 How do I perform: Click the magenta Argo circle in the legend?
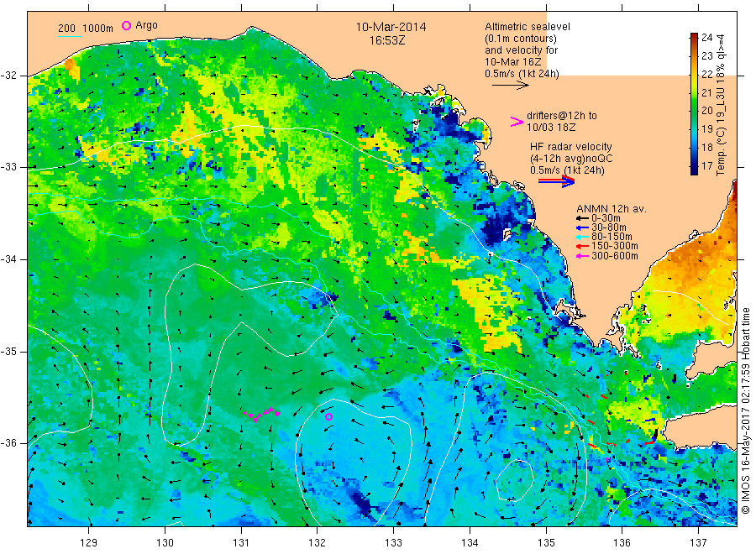click(x=126, y=25)
